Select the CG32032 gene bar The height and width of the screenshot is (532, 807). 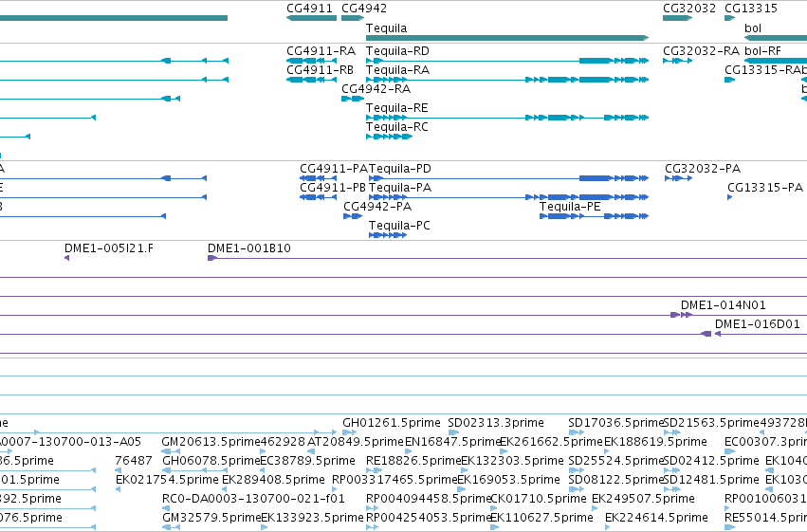(677, 18)
